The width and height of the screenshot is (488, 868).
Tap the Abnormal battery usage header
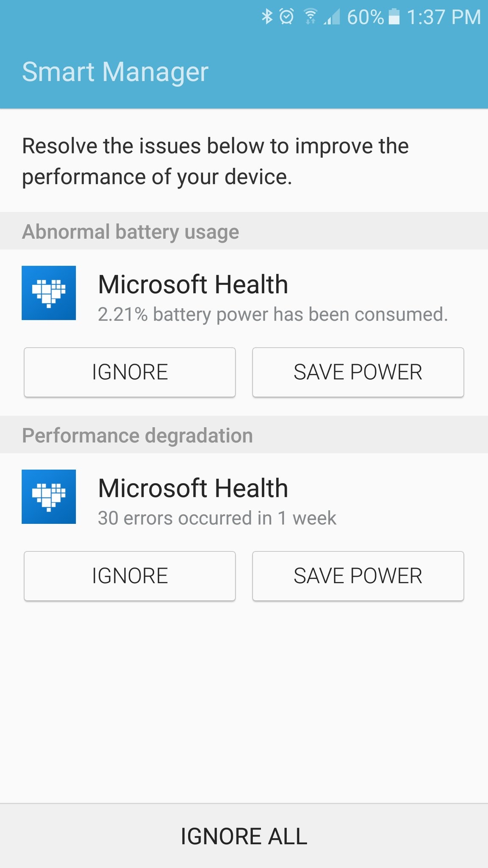244,231
